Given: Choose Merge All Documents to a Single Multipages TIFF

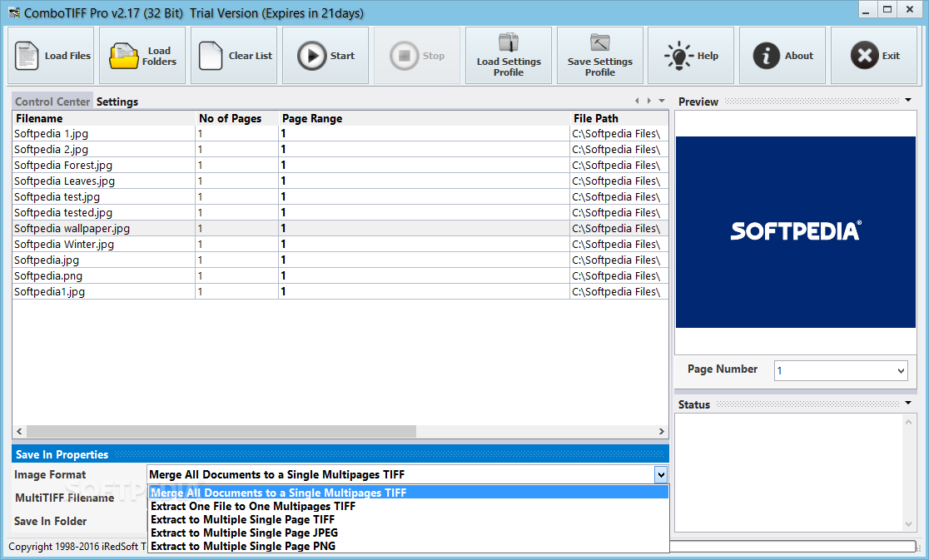Looking at the screenshot, I should point(408,493).
